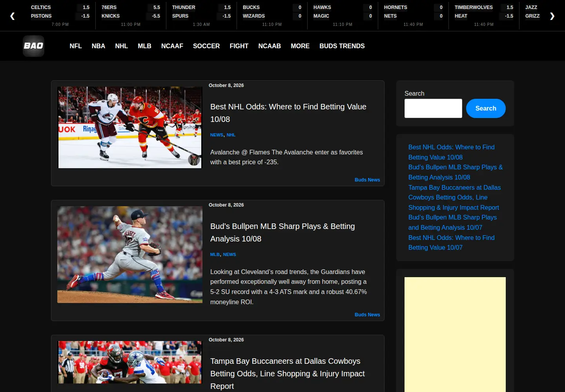The width and height of the screenshot is (565, 392).
Task: Show next games with right arrow
Action: (552, 16)
